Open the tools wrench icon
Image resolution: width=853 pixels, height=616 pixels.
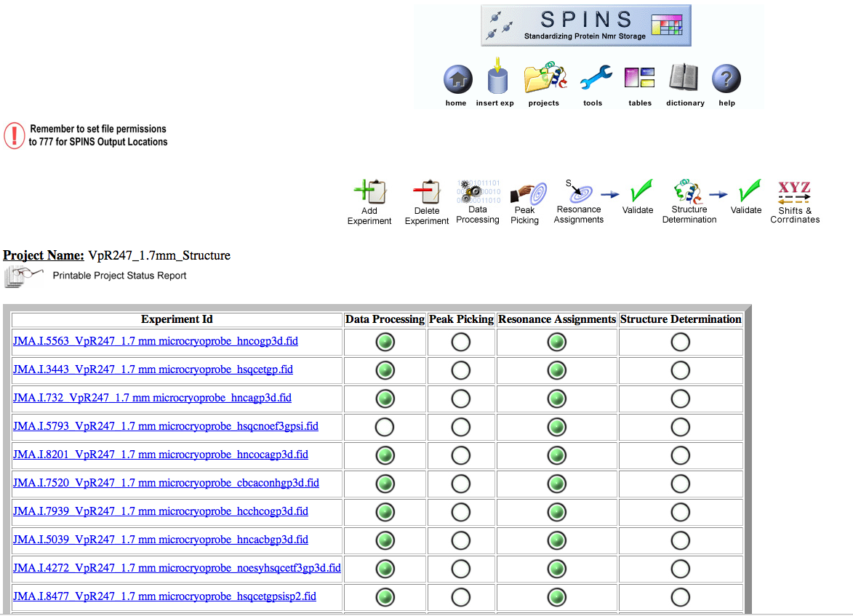point(594,79)
